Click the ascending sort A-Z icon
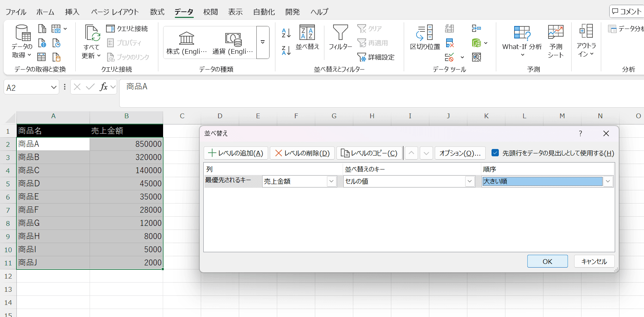 (x=286, y=33)
